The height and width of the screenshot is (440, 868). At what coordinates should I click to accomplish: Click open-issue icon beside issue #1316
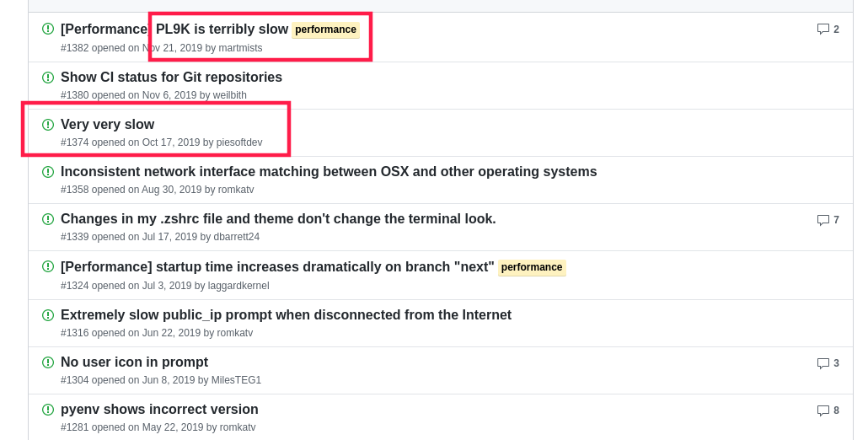[48, 315]
